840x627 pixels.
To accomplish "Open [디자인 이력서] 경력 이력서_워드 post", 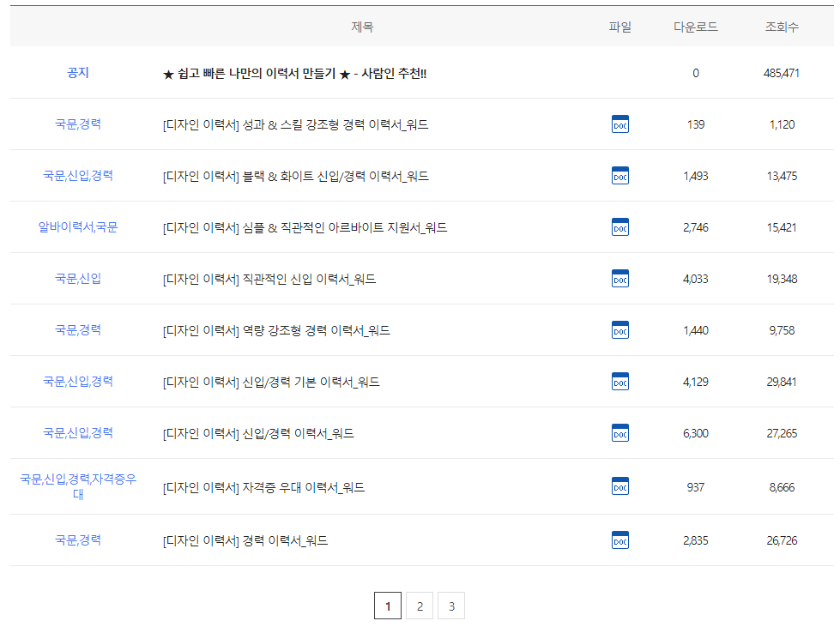I will (245, 540).
